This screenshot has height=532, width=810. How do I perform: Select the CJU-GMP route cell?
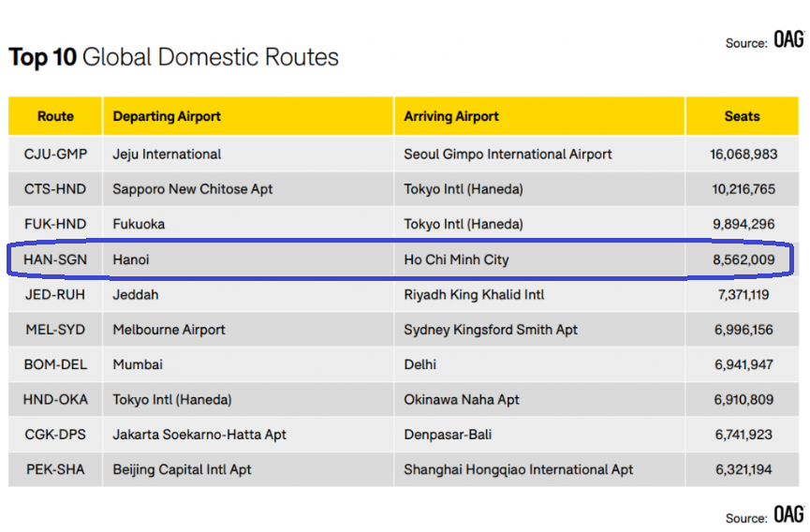pyautogui.click(x=55, y=155)
